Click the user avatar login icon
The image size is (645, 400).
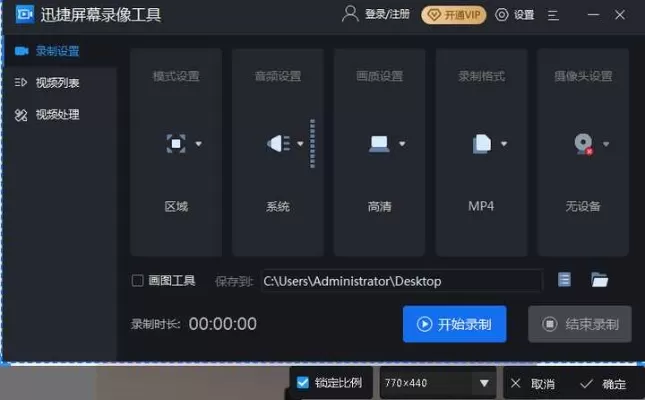coord(350,14)
